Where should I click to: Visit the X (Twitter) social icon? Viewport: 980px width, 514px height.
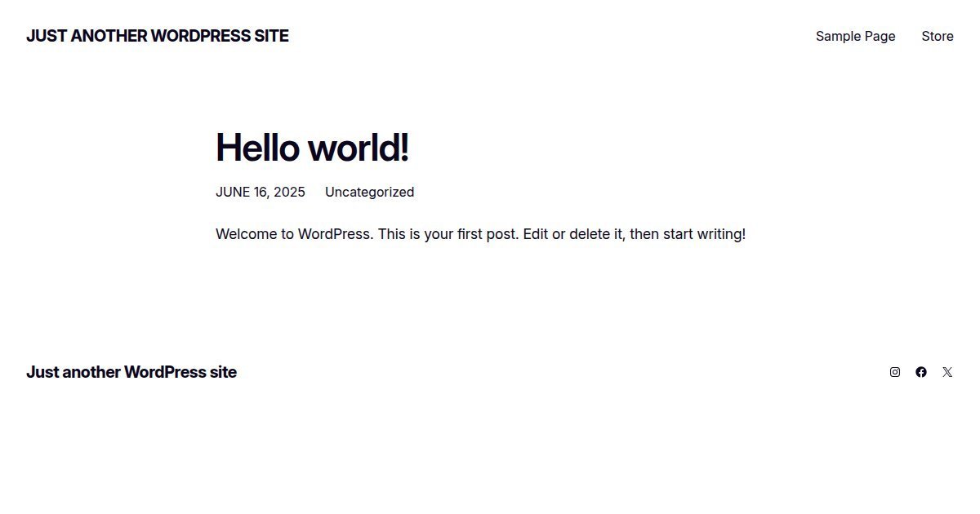pos(947,372)
